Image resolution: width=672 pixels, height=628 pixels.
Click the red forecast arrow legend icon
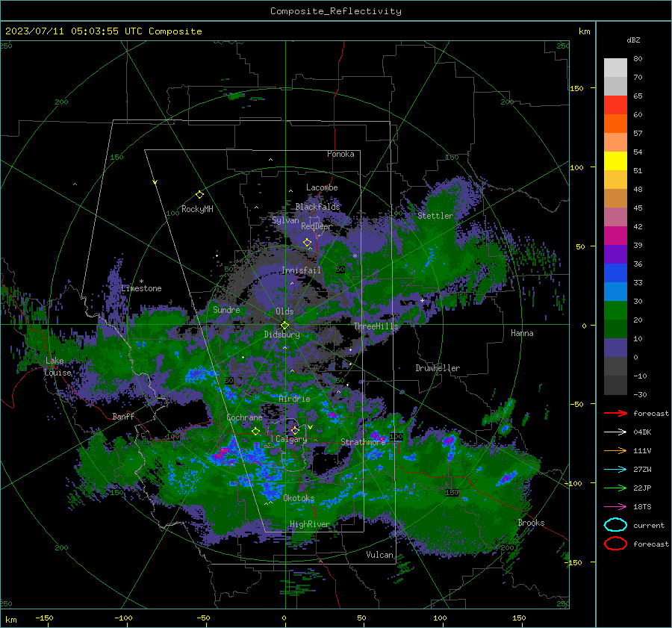(615, 413)
